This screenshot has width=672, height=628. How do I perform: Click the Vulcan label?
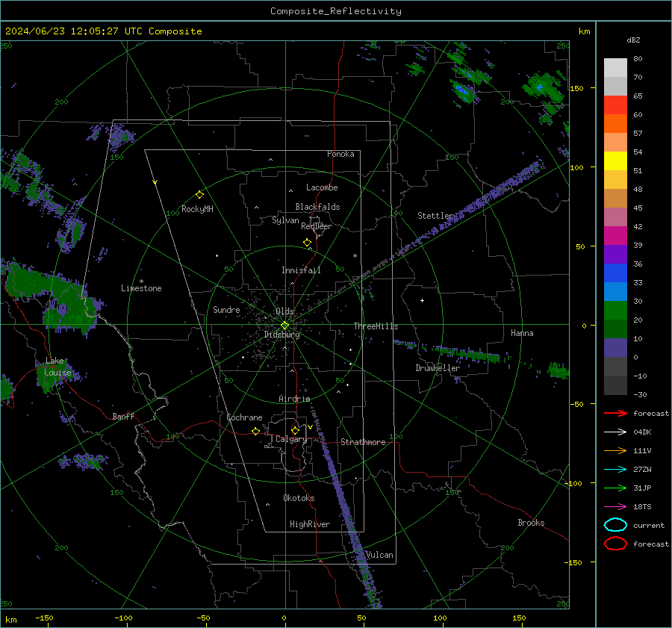coord(380,555)
